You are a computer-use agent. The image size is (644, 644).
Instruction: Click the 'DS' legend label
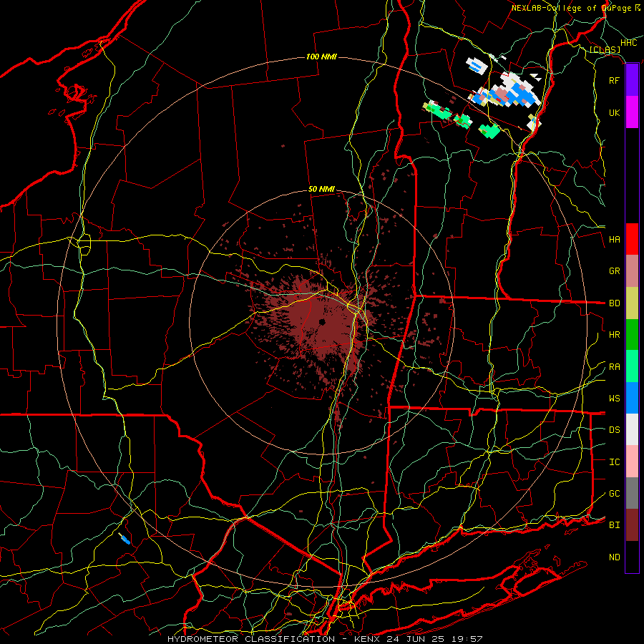click(615, 430)
